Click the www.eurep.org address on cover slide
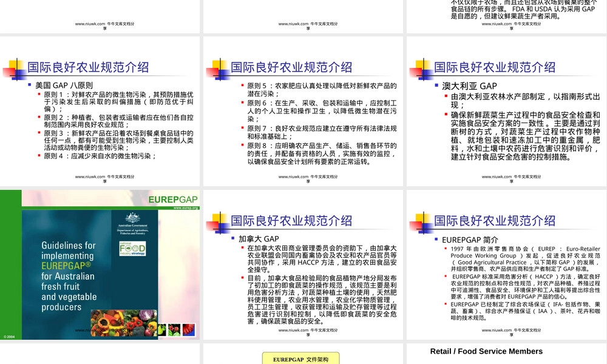Viewport: 607px width, 364px height. click(x=186, y=207)
